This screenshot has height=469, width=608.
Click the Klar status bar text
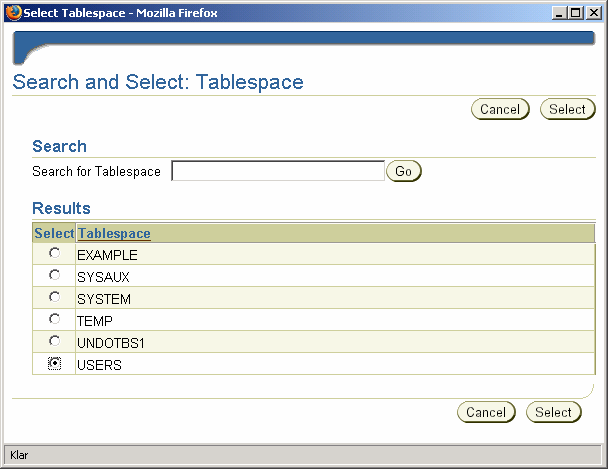pos(19,455)
